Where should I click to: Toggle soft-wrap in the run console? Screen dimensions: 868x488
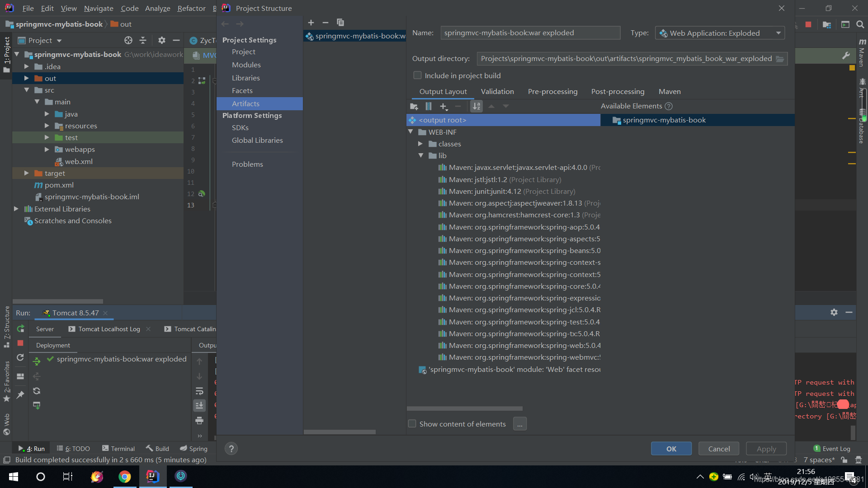[199, 391]
